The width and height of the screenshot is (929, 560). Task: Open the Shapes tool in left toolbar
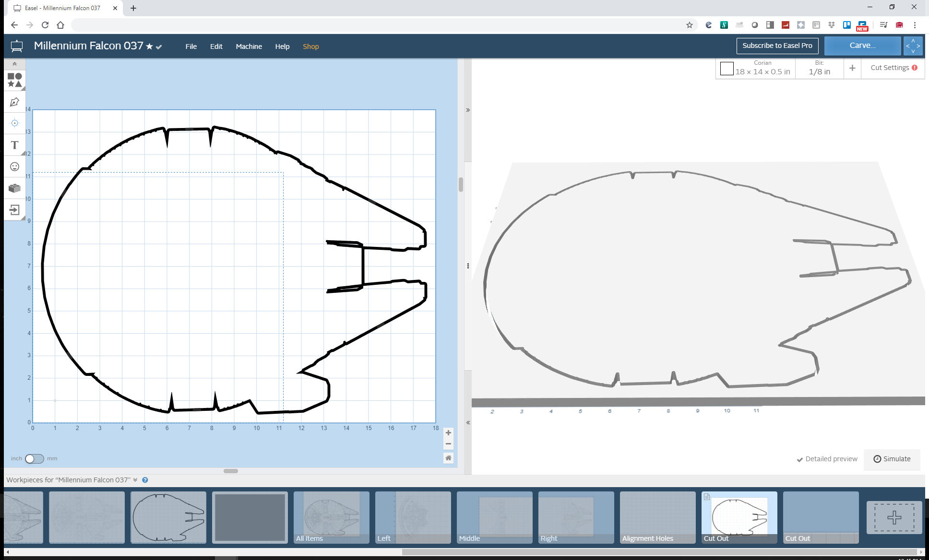point(14,80)
